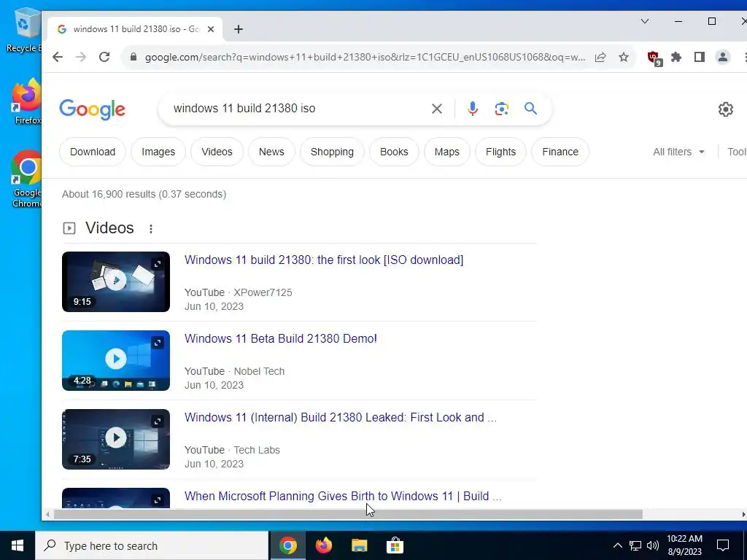Select the Maps filter

click(447, 152)
